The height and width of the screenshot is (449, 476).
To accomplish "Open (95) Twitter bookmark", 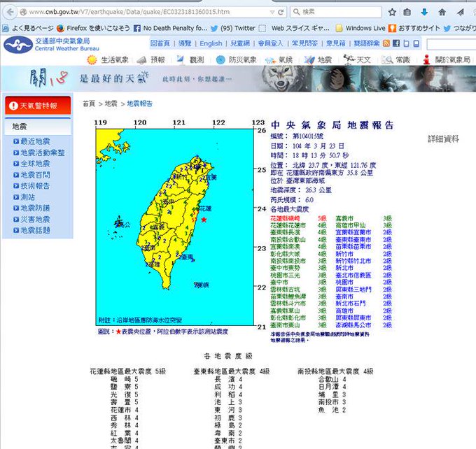I will click(x=233, y=28).
